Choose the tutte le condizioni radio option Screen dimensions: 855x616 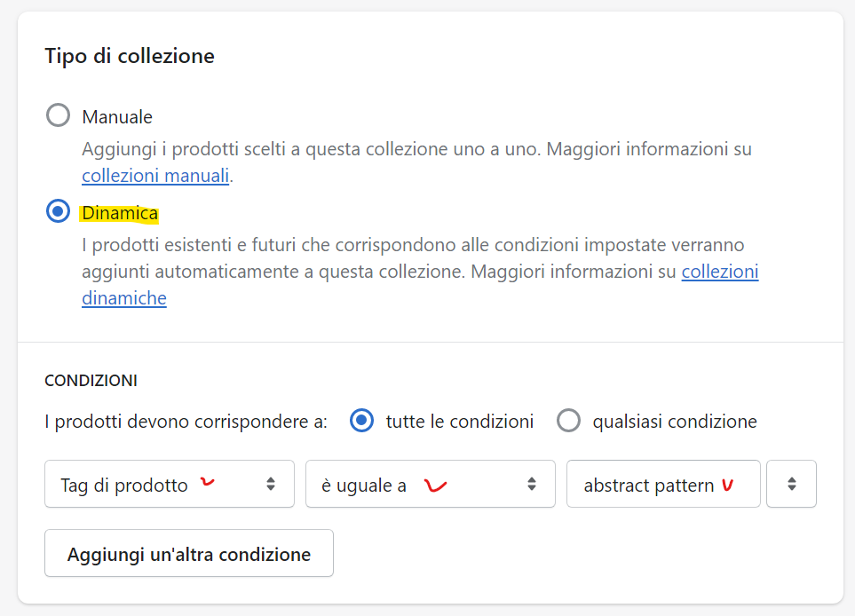coord(361,421)
